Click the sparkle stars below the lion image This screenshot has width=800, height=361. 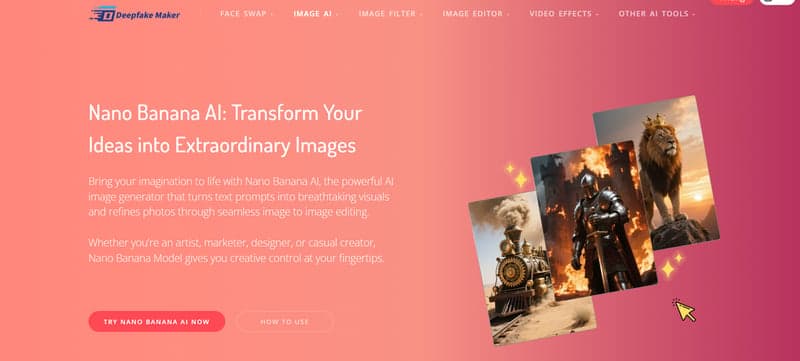[672, 265]
